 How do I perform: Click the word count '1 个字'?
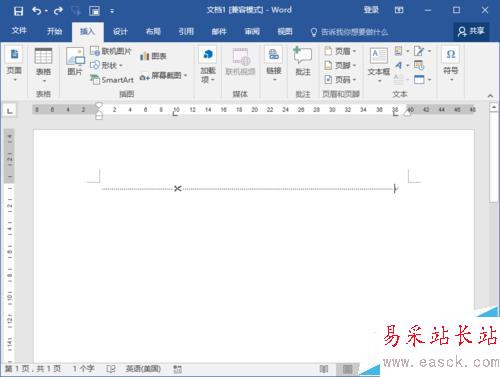[84, 369]
